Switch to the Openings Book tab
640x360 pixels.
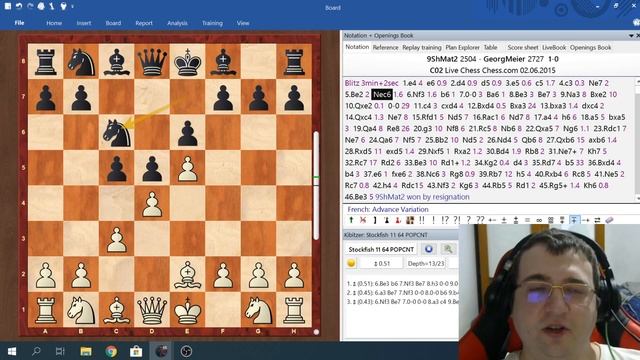pos(591,47)
